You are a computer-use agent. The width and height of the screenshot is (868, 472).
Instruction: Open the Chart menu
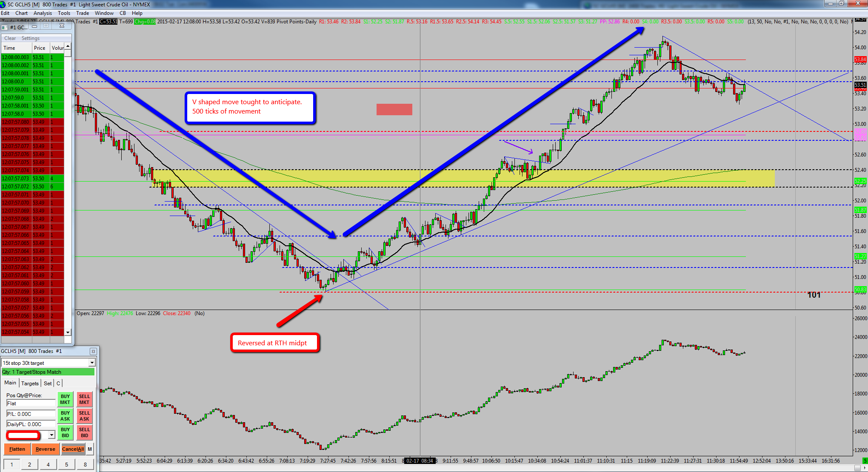point(21,13)
